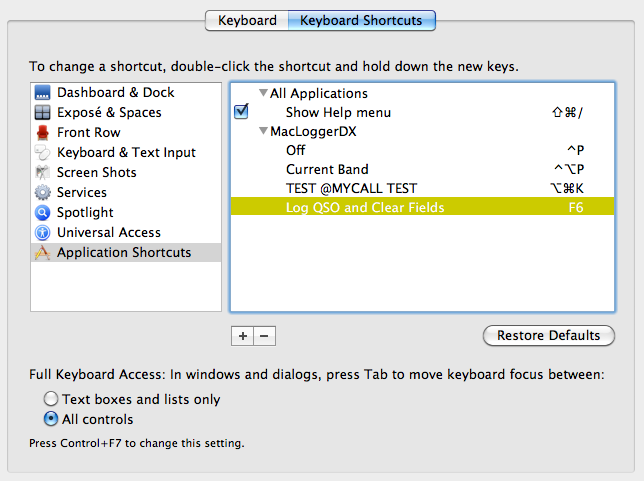Image resolution: width=644 pixels, height=481 pixels.
Task: Click the Restore Defaults button
Action: (548, 336)
